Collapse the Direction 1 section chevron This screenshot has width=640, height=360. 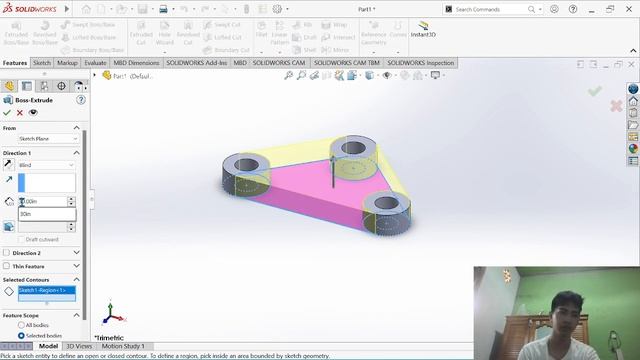click(76, 153)
